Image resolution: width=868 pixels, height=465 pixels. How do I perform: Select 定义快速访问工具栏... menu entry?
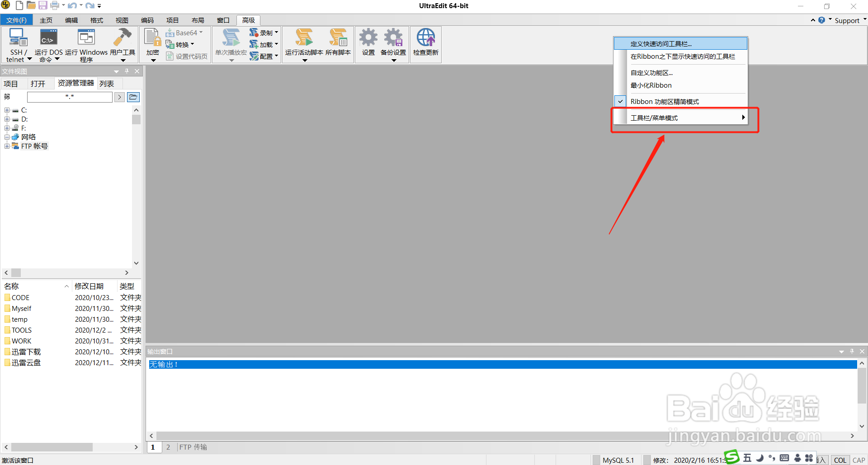click(x=680, y=44)
